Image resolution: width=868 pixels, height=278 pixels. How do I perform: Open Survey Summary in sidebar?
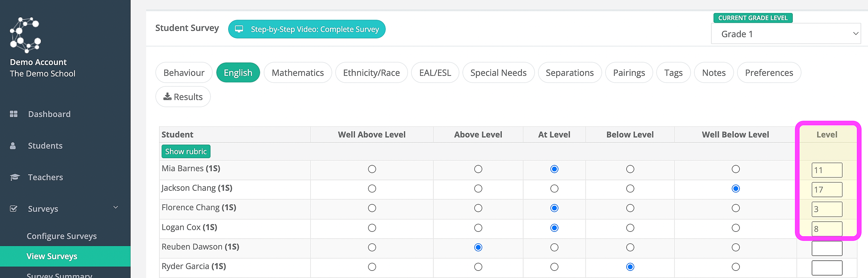pos(59,275)
